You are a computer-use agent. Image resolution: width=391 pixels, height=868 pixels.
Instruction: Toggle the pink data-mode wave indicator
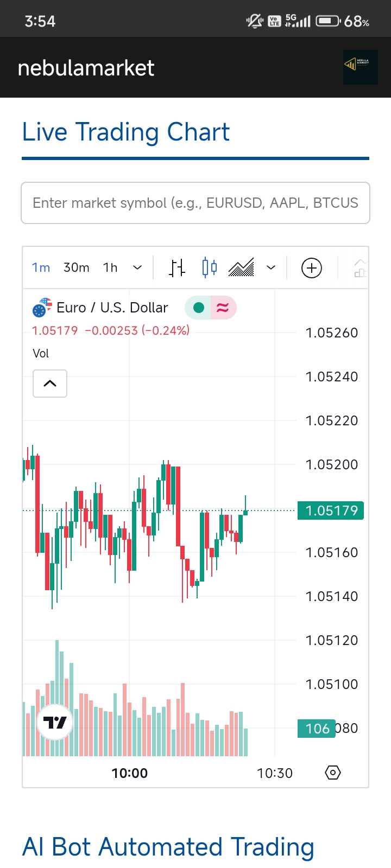coord(223,308)
